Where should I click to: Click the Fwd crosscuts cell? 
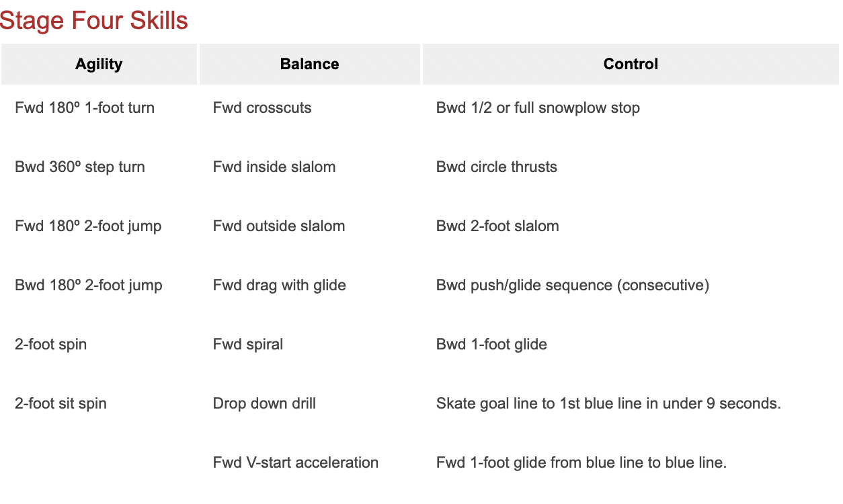[262, 108]
